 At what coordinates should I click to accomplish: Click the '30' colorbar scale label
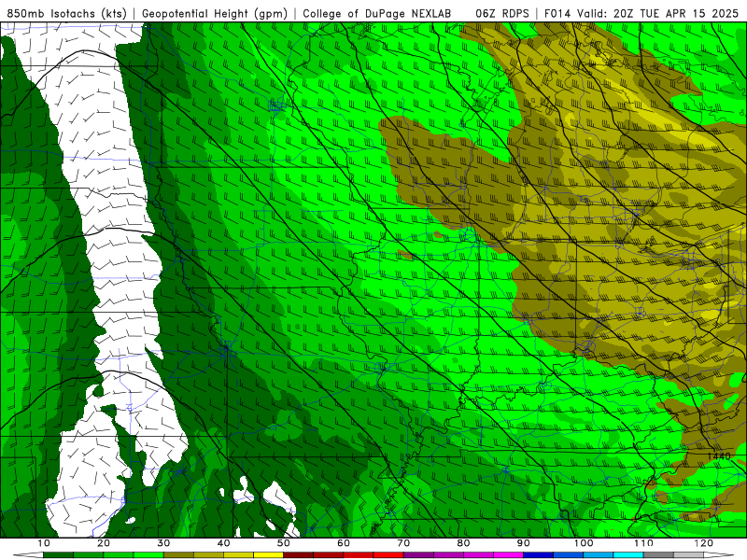(x=163, y=543)
